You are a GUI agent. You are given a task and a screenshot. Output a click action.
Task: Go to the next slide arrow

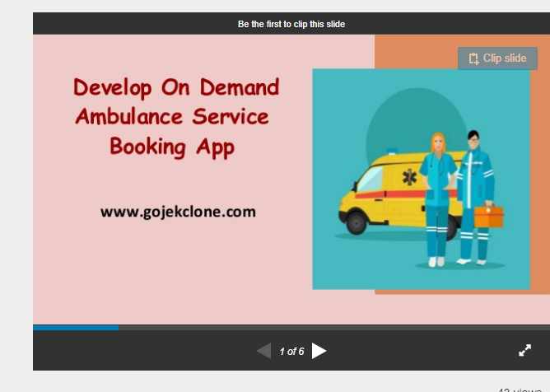319,351
